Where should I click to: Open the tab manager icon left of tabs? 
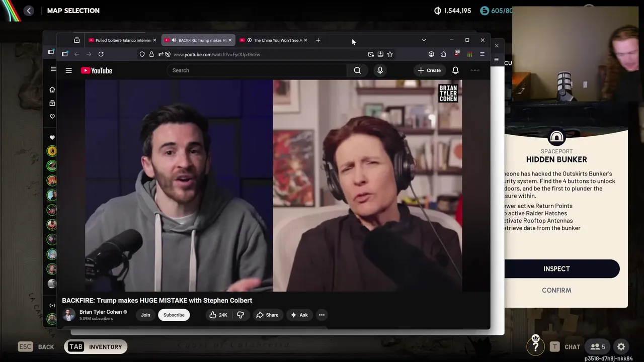point(76,40)
